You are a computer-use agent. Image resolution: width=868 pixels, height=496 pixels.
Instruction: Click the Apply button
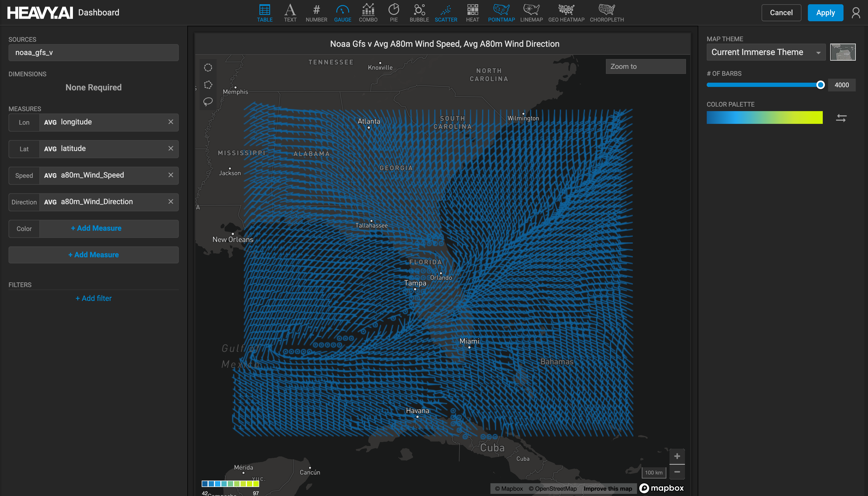click(825, 13)
